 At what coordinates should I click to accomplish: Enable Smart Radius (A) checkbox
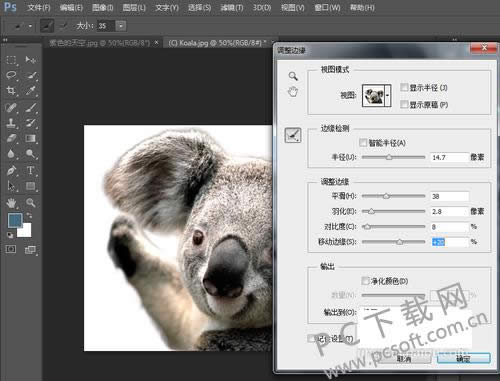click(363, 143)
